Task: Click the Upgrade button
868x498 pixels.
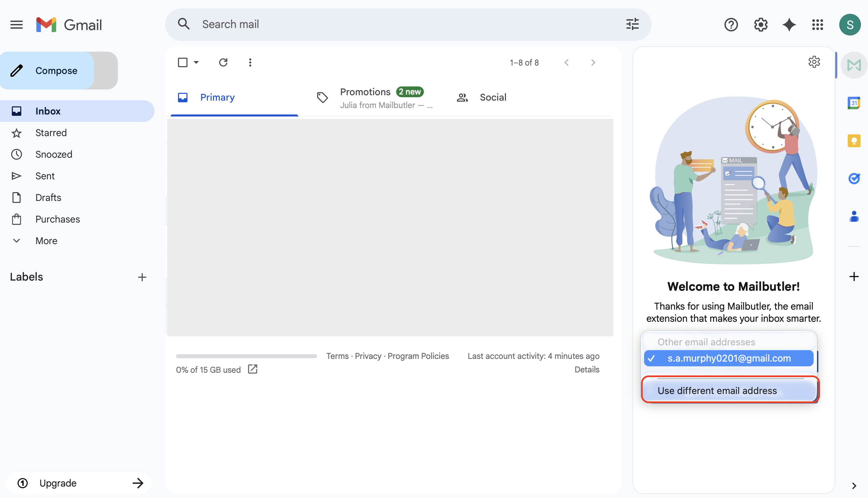Action: point(79,483)
